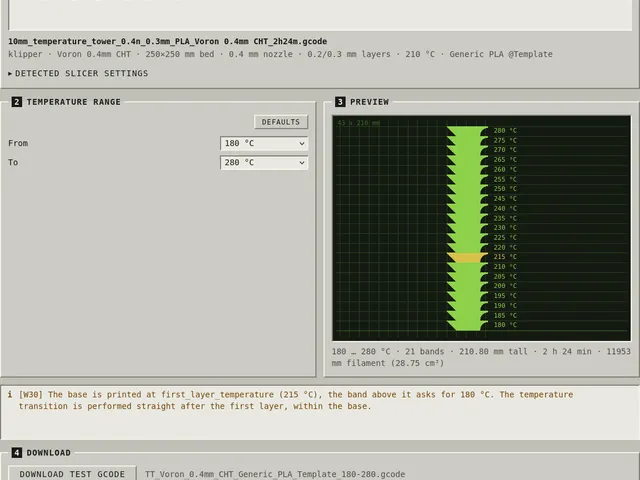
Task: Open the From temperature dropdown
Action: [x=264, y=143]
